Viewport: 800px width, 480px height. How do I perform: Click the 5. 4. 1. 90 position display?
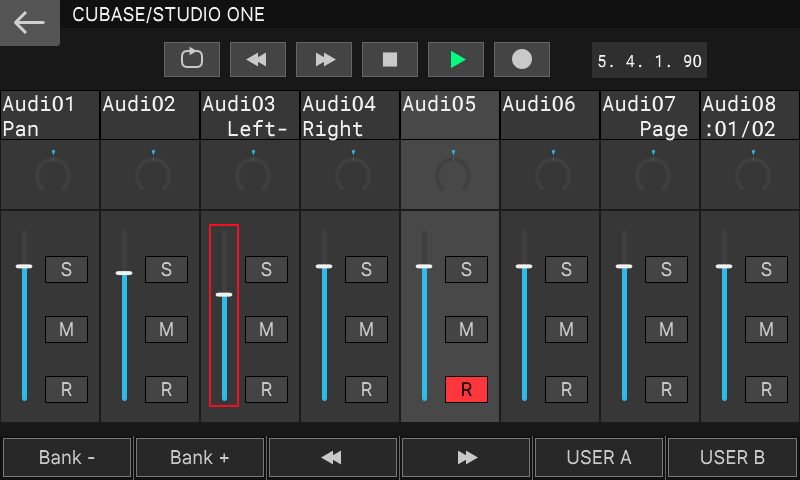[x=649, y=61]
